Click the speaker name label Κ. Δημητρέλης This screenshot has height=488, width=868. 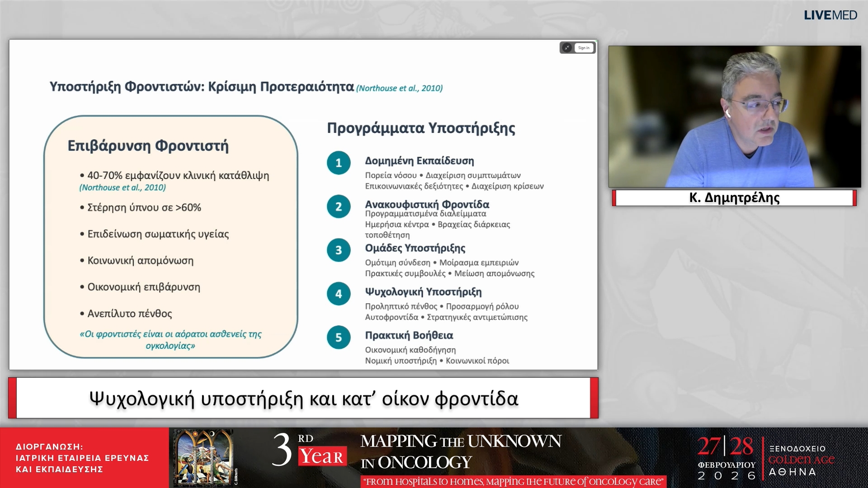(x=734, y=198)
